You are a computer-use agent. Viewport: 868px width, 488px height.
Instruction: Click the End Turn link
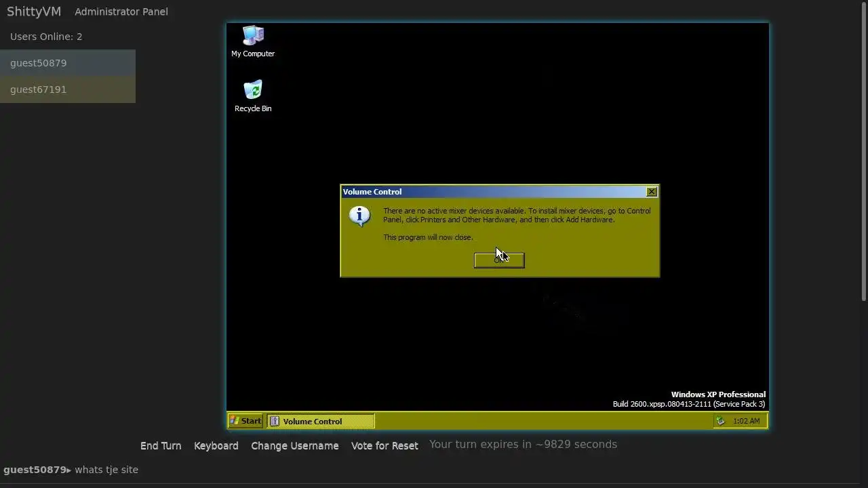click(161, 445)
